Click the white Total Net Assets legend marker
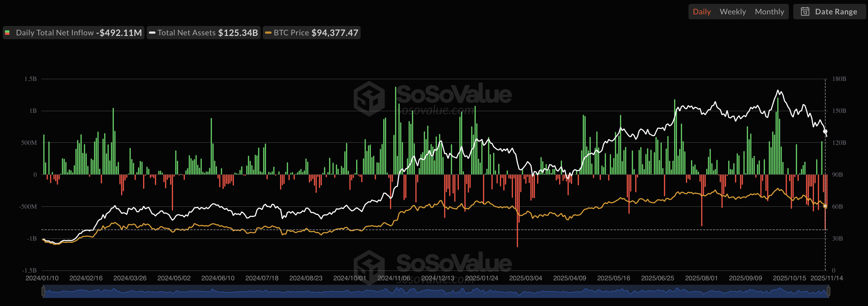Screen dimensions: 868x306 click(x=152, y=33)
